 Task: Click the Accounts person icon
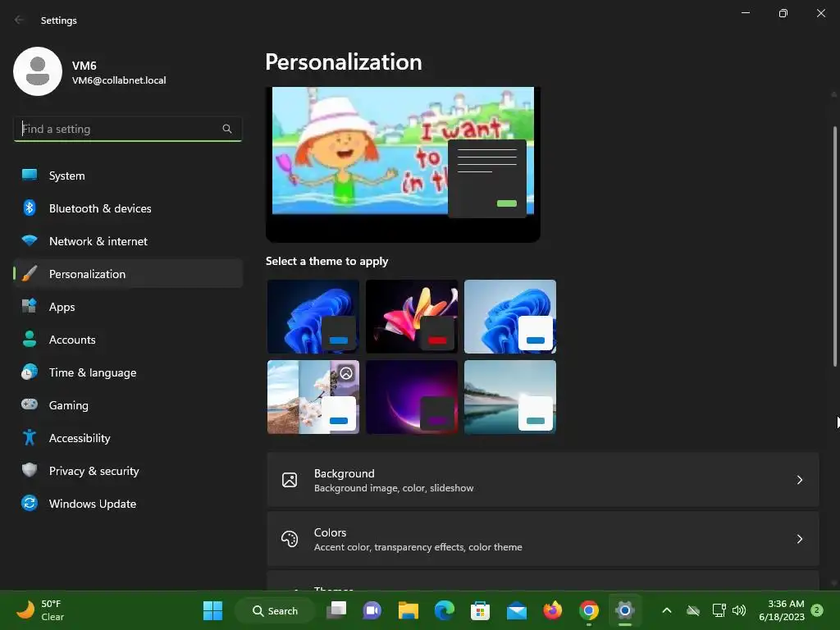[30, 339]
